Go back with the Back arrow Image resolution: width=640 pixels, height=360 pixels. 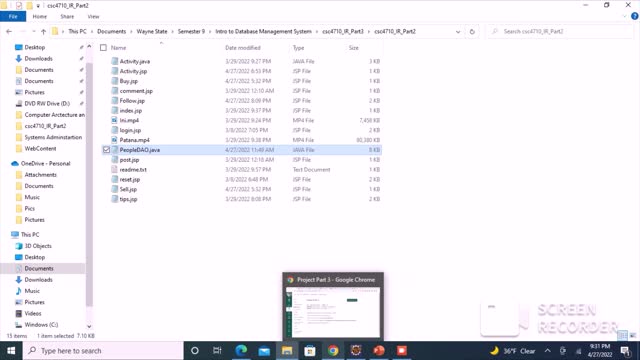pyautogui.click(x=9, y=31)
